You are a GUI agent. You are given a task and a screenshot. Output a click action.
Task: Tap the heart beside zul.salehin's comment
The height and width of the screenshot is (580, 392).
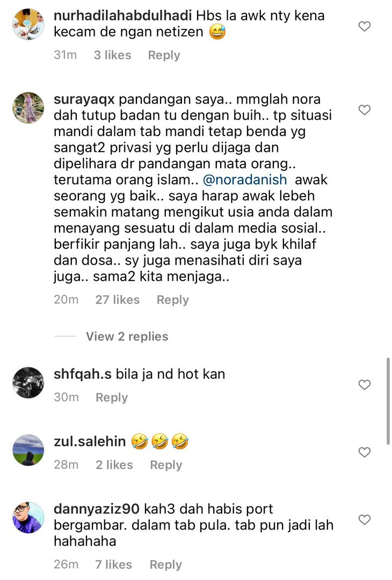(365, 452)
